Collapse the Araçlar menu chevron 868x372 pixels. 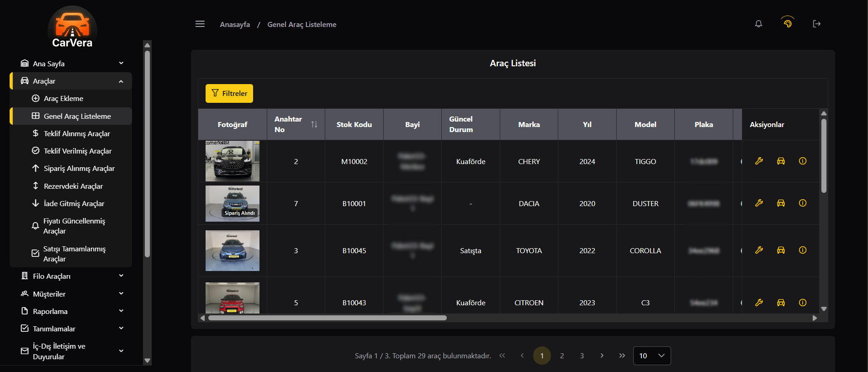(121, 81)
